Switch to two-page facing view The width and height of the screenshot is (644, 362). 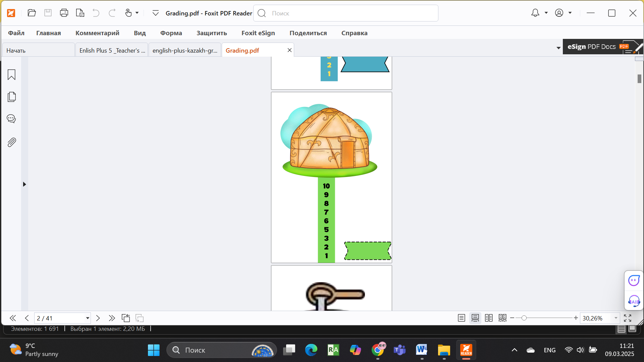tap(489, 318)
